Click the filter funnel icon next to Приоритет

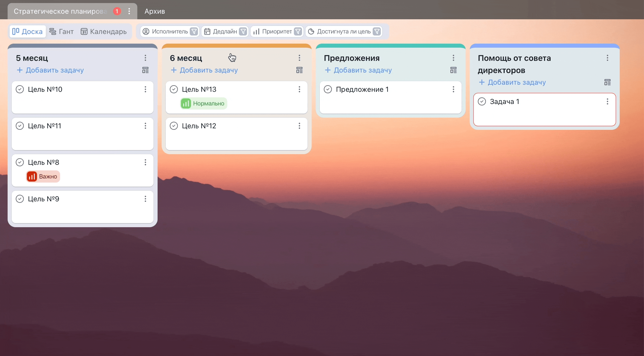tap(298, 31)
